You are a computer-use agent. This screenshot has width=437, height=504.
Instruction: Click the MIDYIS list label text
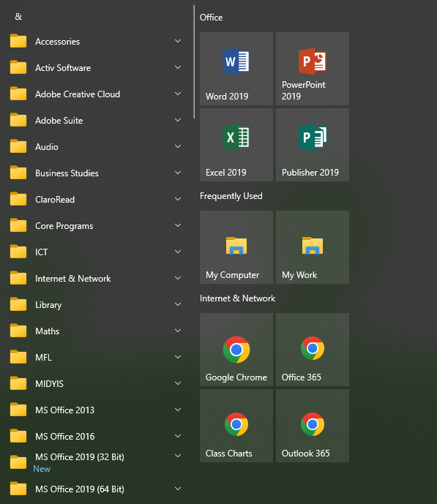50,384
